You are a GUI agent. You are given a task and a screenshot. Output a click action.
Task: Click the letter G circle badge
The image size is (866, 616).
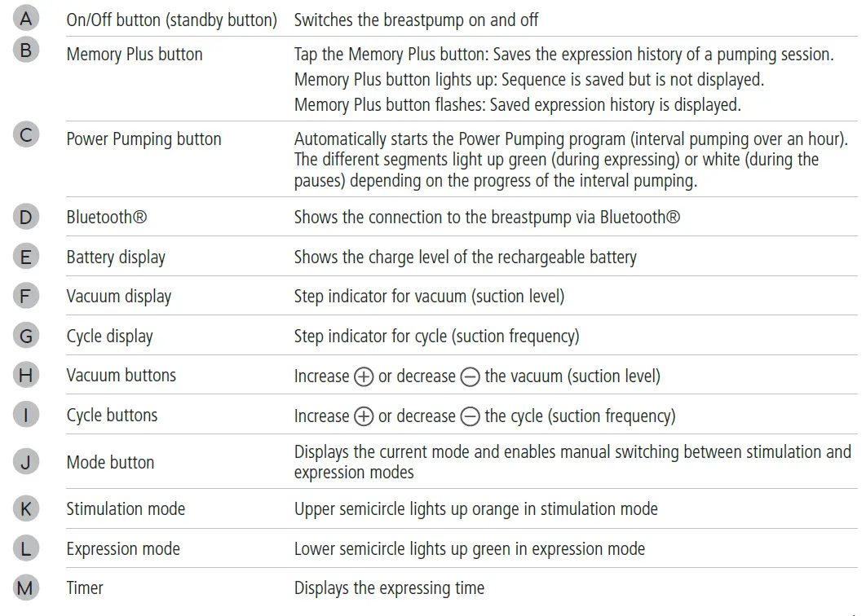pos(26,334)
